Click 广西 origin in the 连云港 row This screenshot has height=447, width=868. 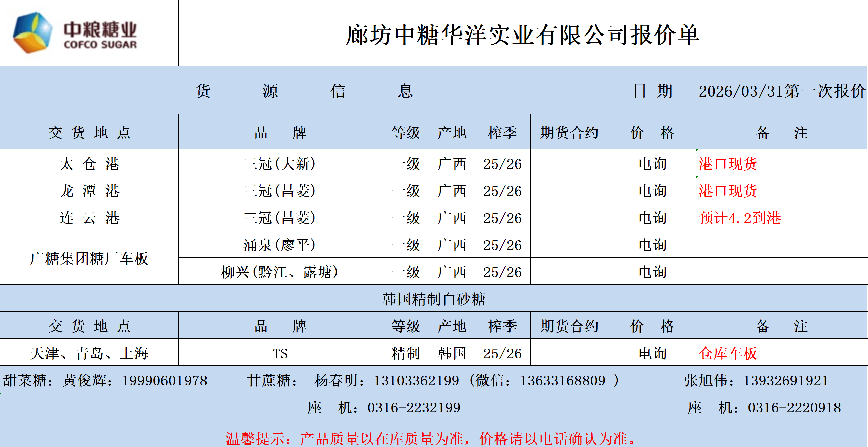coord(452,217)
